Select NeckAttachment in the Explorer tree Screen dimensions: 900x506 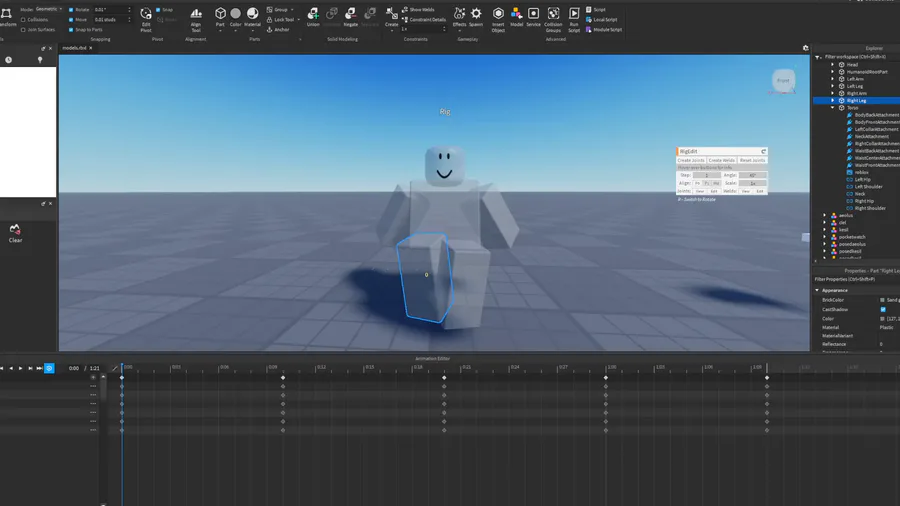(871, 137)
